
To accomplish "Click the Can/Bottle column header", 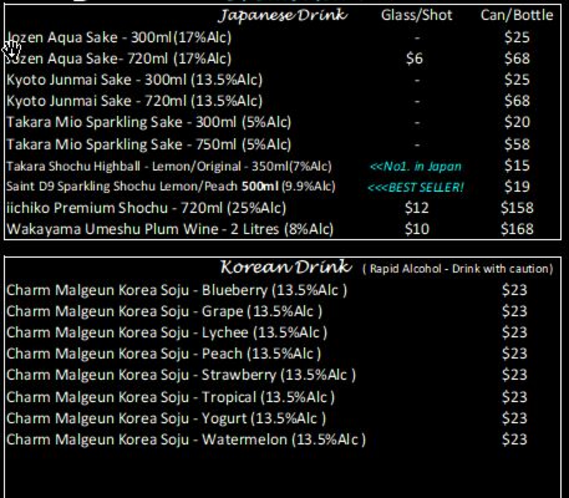I will 517,15.
